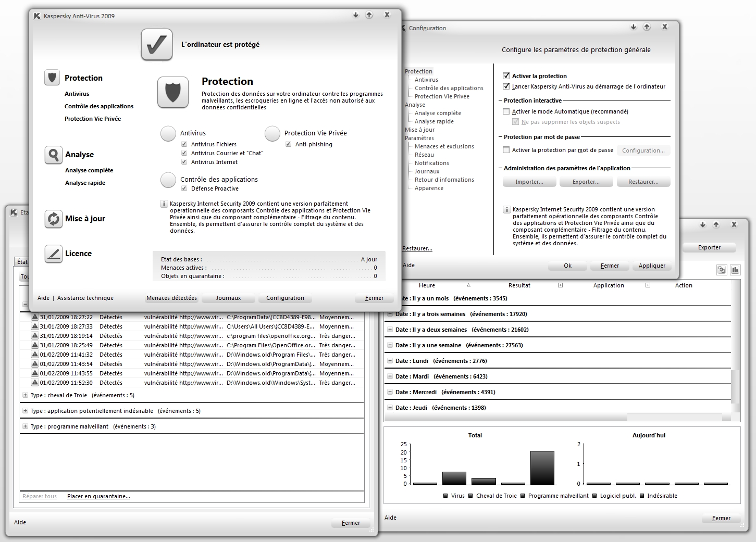Expand Type : programme malveillant group
This screenshot has height=542, width=756.
[x=25, y=426]
